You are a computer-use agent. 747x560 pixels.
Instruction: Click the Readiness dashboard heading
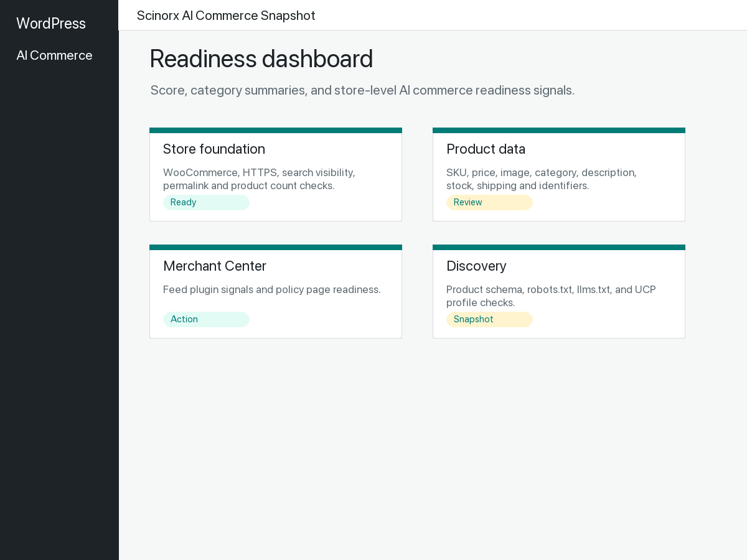click(x=261, y=58)
